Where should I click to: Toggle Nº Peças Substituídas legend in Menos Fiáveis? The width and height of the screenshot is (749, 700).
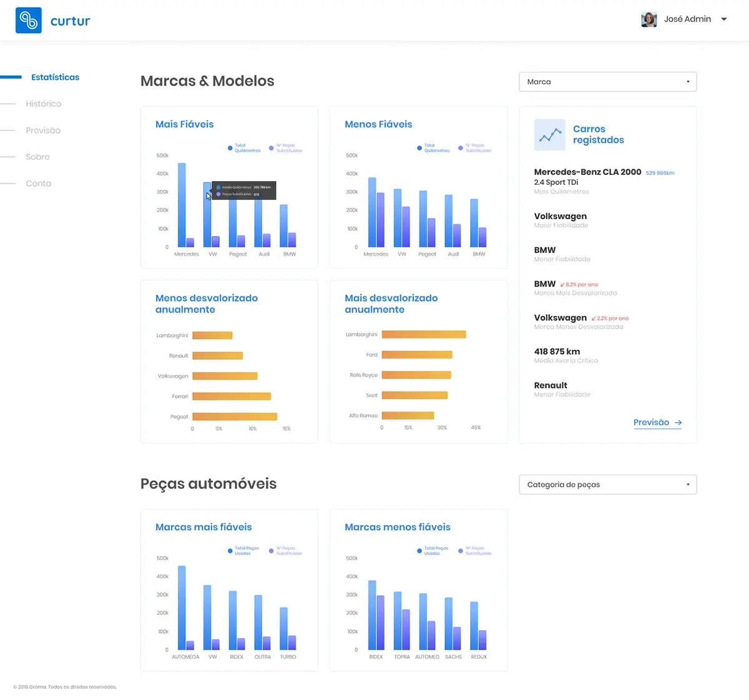tap(475, 148)
